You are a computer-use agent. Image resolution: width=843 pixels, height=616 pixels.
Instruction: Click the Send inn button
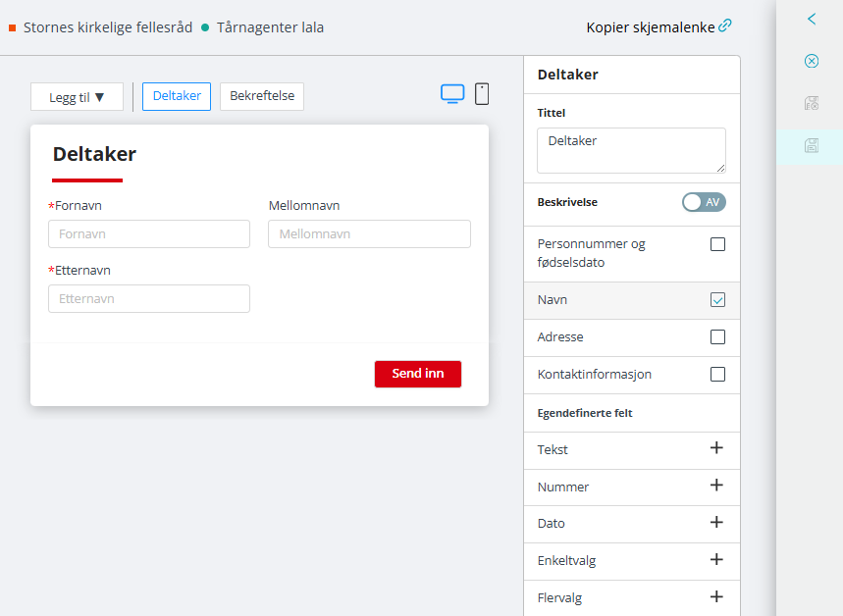[x=417, y=374]
